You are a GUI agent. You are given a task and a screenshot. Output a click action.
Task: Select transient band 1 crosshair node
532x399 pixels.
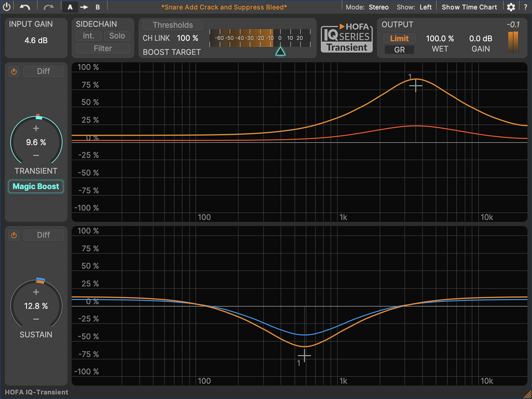415,86
